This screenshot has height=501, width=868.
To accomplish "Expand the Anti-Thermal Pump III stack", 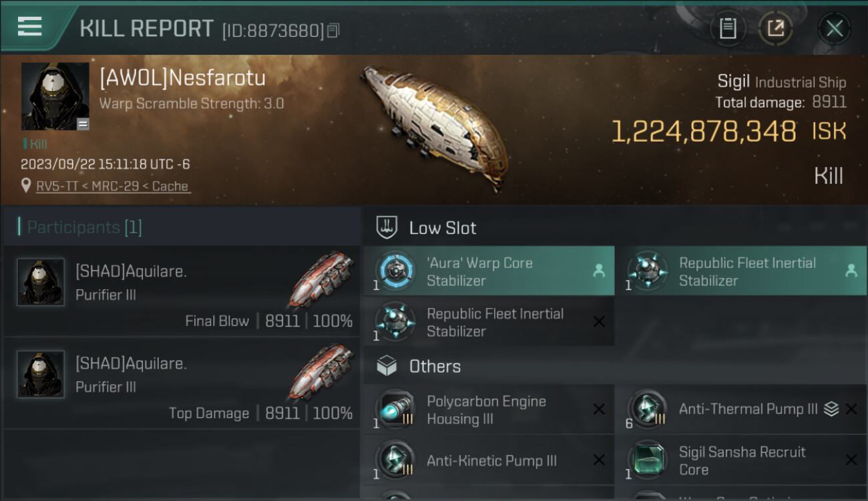I will [x=831, y=409].
